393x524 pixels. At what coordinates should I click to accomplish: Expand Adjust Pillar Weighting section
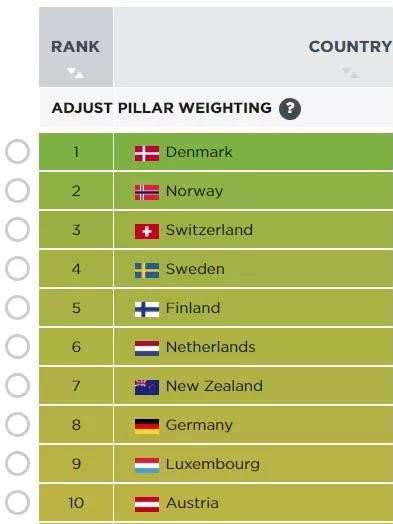(161, 108)
